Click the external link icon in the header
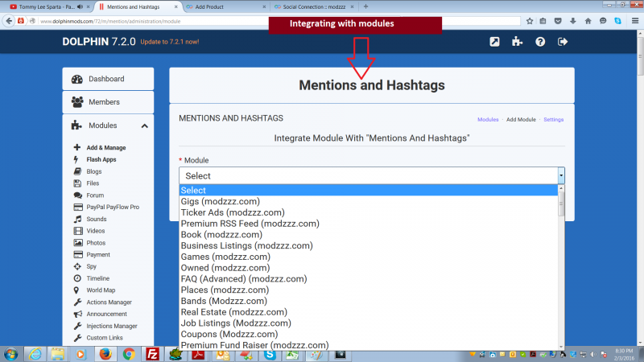Image resolution: width=644 pixels, height=362 pixels. click(494, 42)
